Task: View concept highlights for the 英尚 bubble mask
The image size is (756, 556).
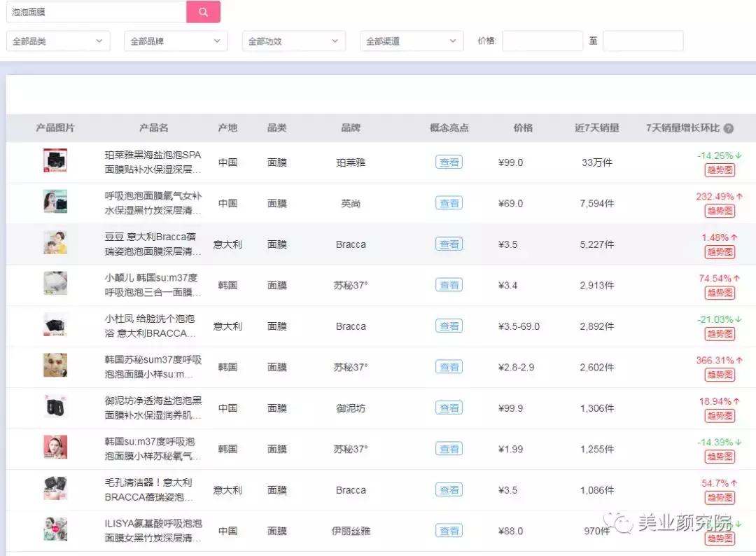Action: click(x=449, y=203)
